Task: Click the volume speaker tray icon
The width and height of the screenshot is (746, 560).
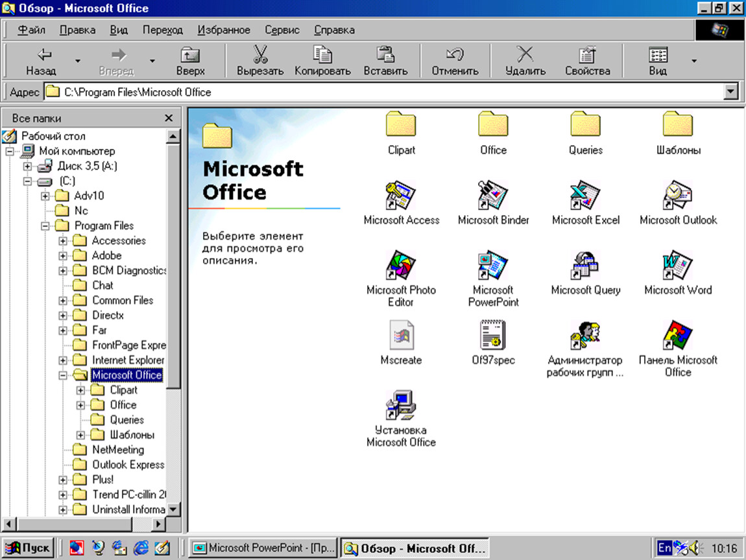Action: point(695,548)
